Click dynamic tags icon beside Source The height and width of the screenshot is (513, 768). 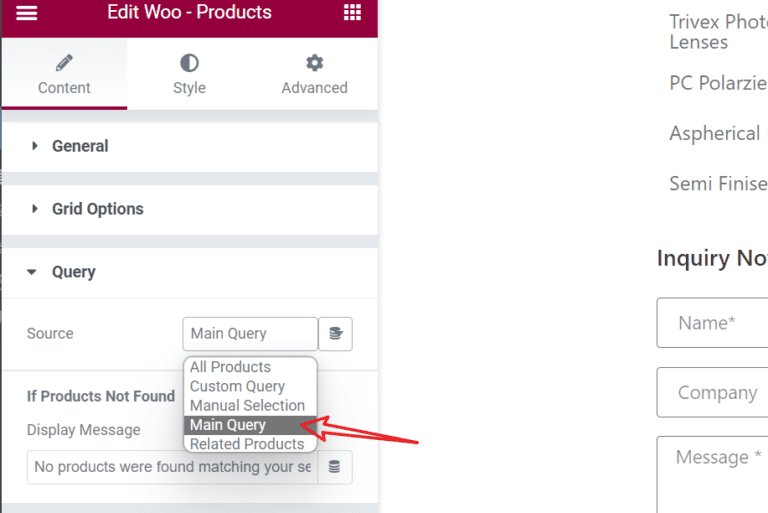[336, 334]
